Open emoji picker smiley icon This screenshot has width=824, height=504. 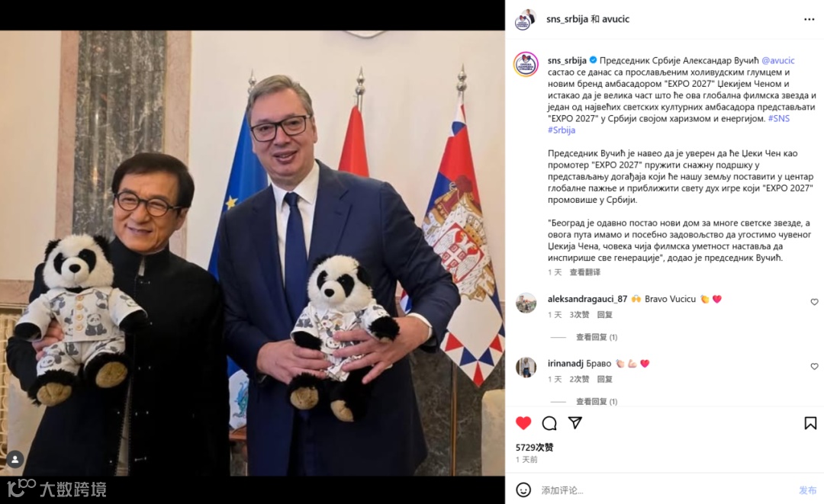[523, 490]
